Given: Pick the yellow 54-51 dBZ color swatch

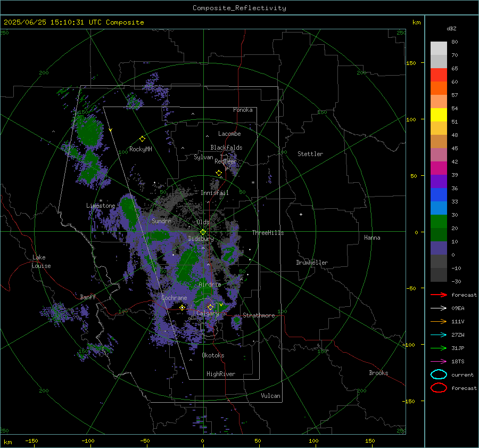Looking at the screenshot, I should tap(439, 115).
